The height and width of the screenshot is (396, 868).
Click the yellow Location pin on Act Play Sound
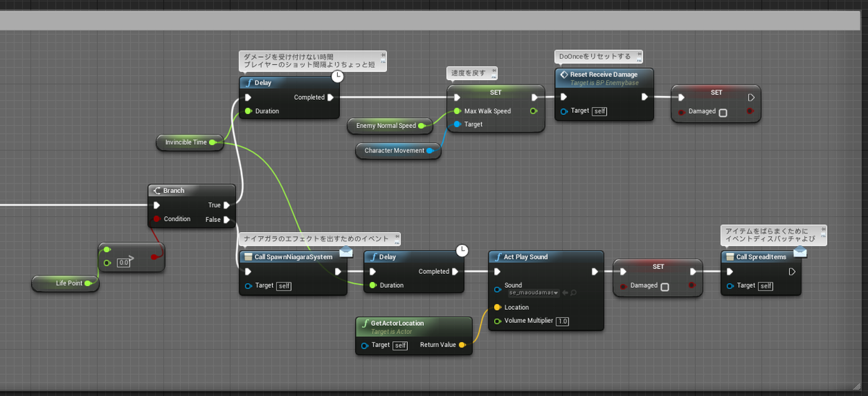[498, 307]
